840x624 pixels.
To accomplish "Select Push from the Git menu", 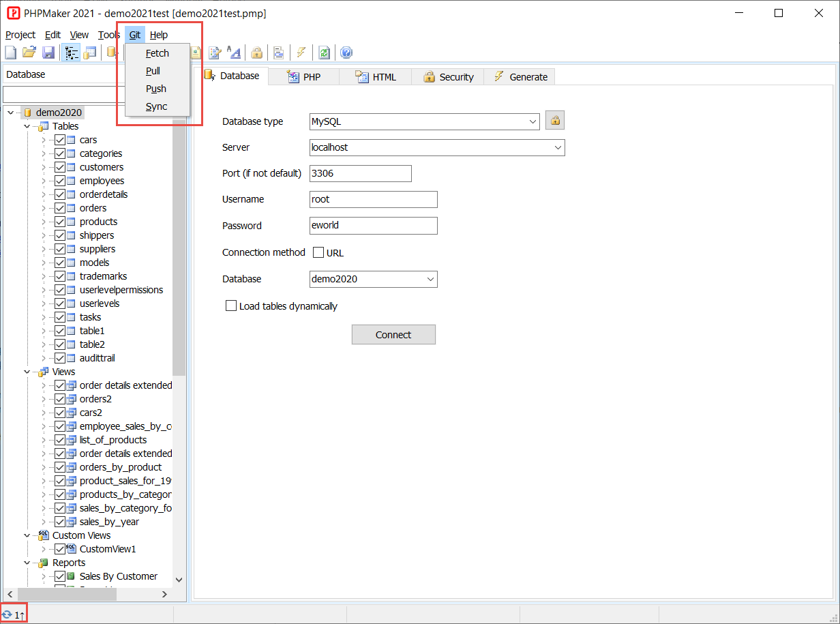I will click(157, 89).
